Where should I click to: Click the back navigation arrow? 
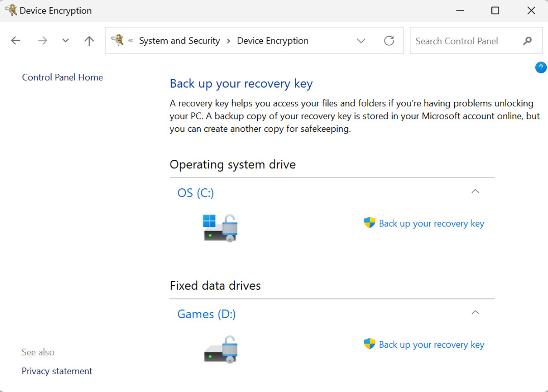16,40
